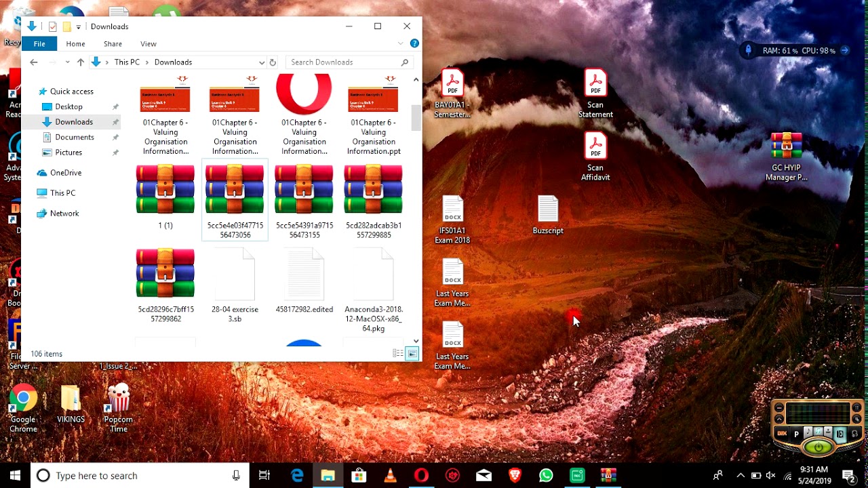Select OneDrive in navigation pane
The width and height of the screenshot is (868, 488).
tap(65, 173)
